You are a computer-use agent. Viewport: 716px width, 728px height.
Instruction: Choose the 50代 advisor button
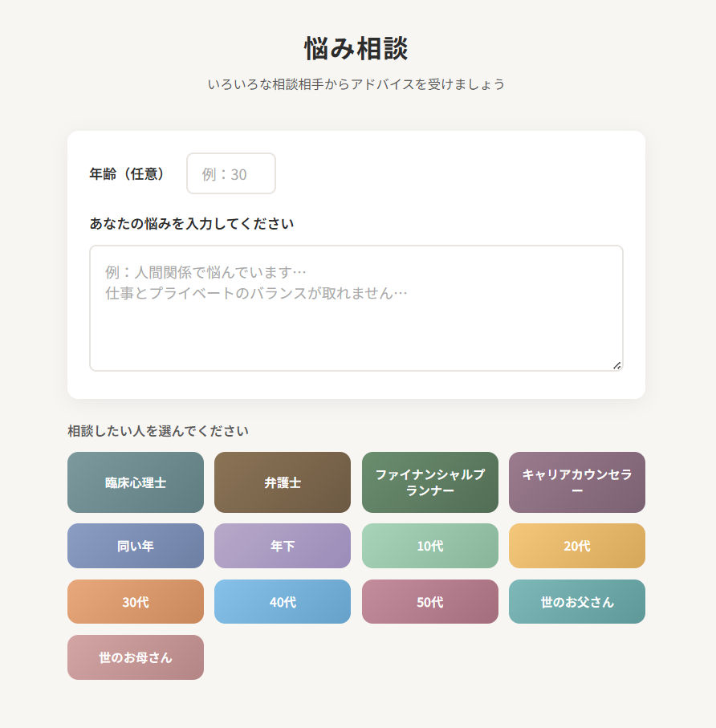pos(429,601)
